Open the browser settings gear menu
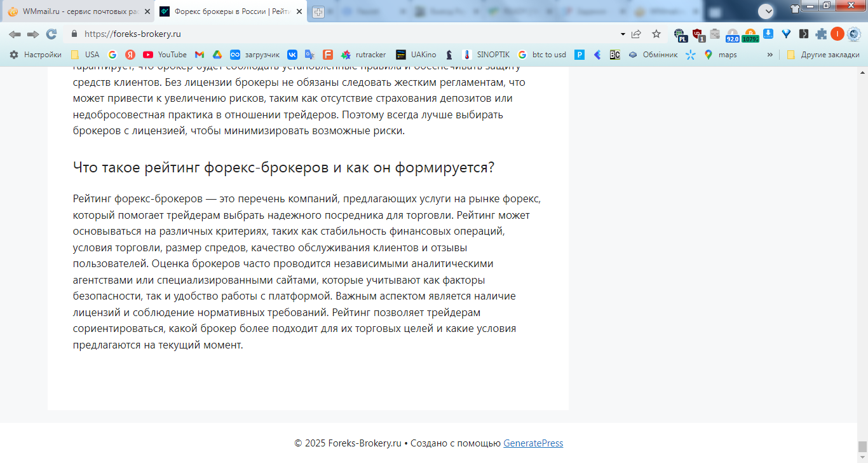The image size is (868, 463). coord(853,34)
